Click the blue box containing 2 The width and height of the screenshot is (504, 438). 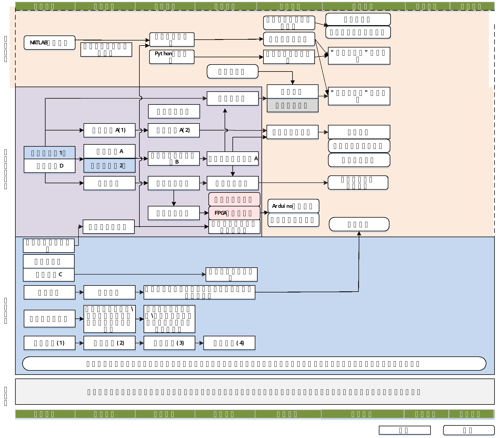[x=110, y=166]
